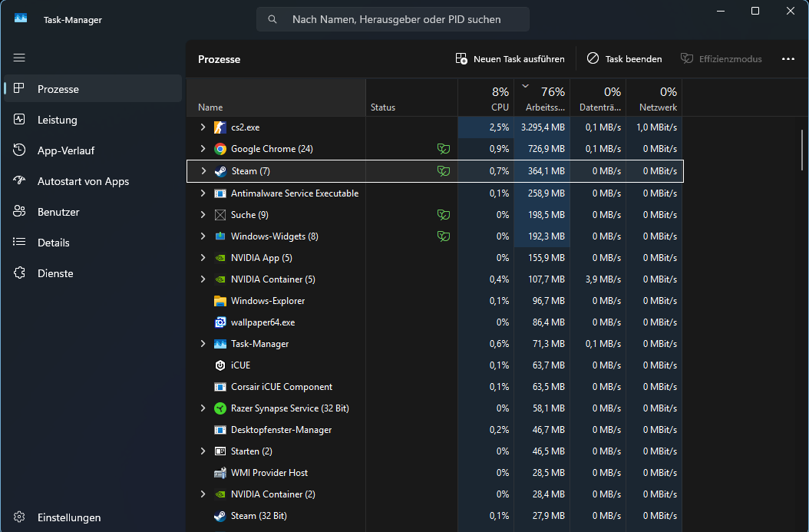The width and height of the screenshot is (809, 532).
Task: Click the Windows-Widgets process icon
Action: point(220,236)
